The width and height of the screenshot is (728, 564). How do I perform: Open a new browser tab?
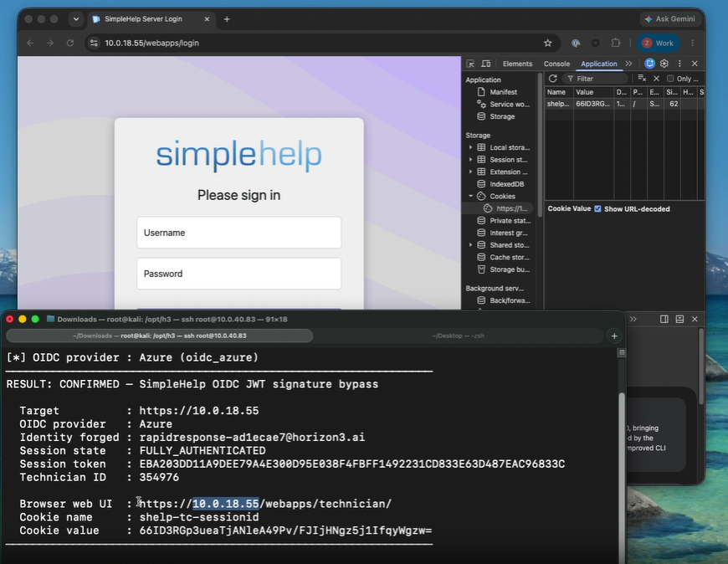pos(227,19)
